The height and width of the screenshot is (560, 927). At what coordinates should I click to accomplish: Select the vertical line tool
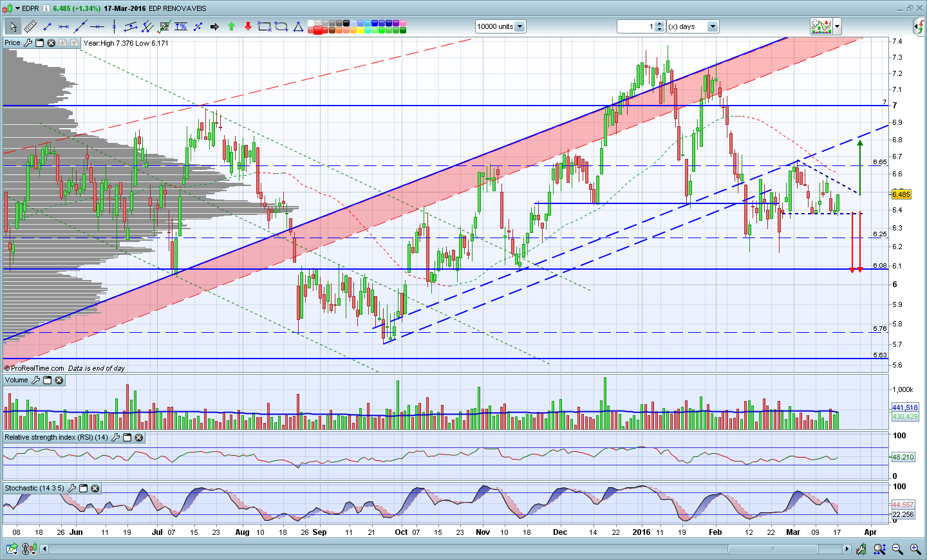[114, 26]
